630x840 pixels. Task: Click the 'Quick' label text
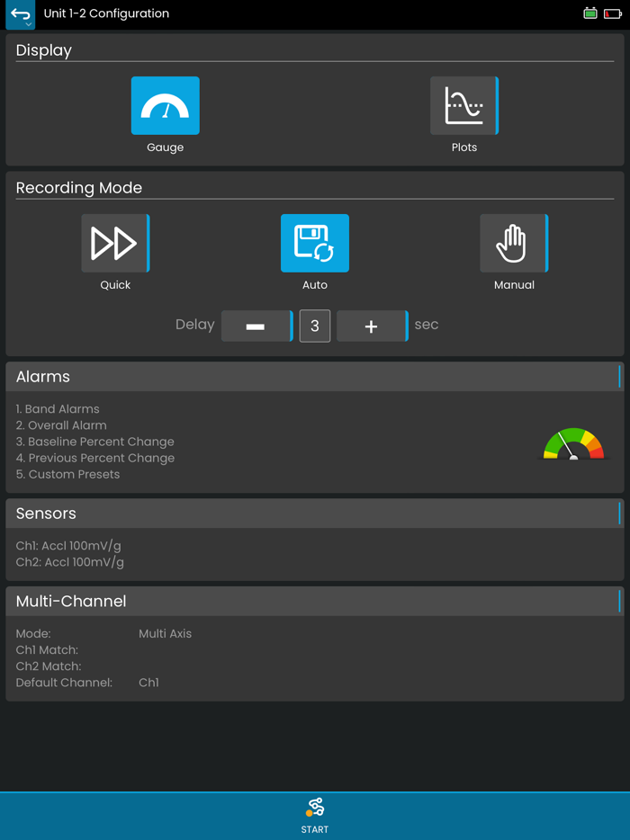pos(115,285)
